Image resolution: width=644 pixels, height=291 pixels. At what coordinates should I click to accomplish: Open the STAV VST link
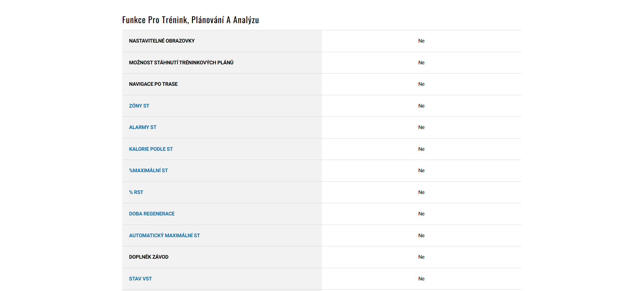click(140, 279)
